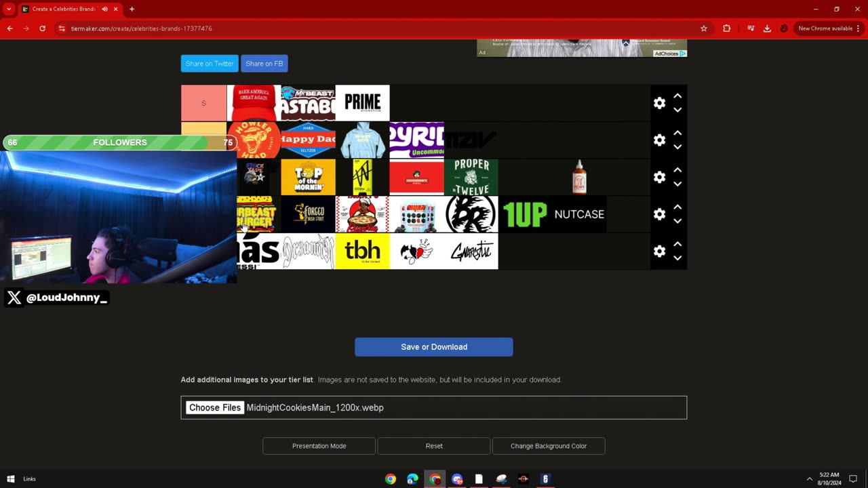Move the tbh row down
The image size is (868, 488).
point(677,258)
